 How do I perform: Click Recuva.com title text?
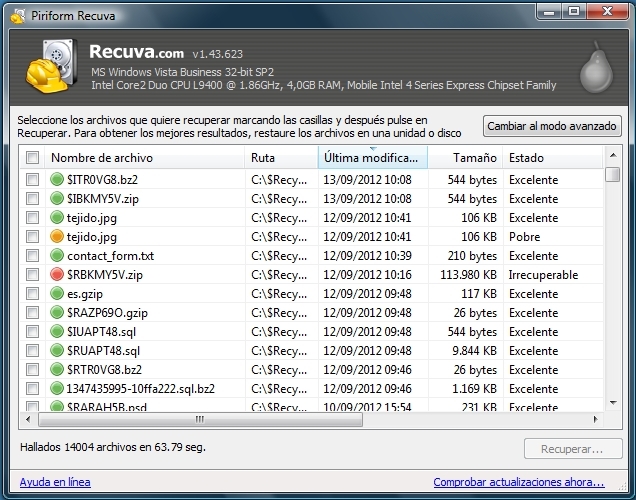click(136, 52)
